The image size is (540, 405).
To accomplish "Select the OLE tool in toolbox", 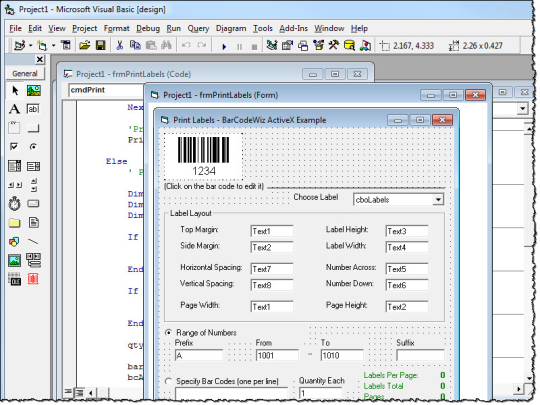I will (x=14, y=279).
